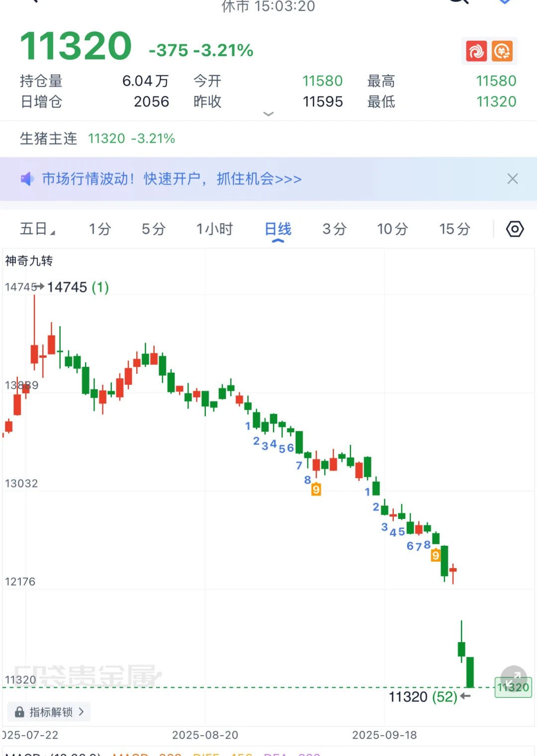The width and height of the screenshot is (537, 756).
Task: Select the 1小时 chart tab
Action: pos(214,229)
